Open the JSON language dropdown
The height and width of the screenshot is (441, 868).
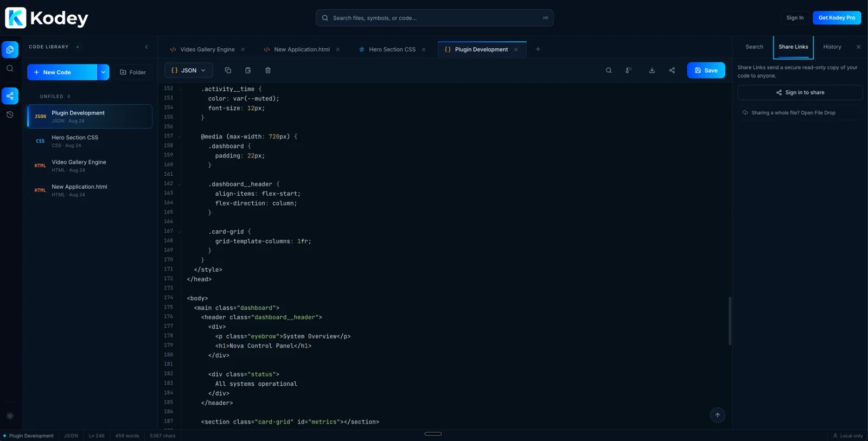click(189, 71)
